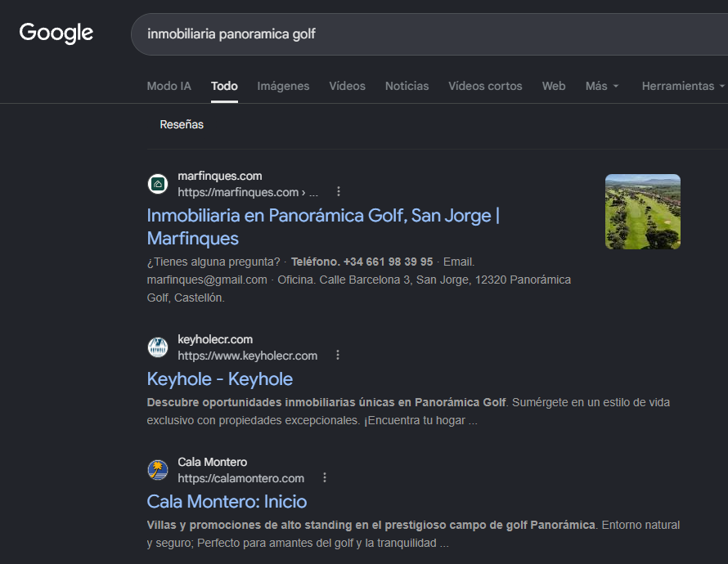Open the three-dot menu beside marfinques.com URL
This screenshot has width=728, height=564.
[x=339, y=191]
